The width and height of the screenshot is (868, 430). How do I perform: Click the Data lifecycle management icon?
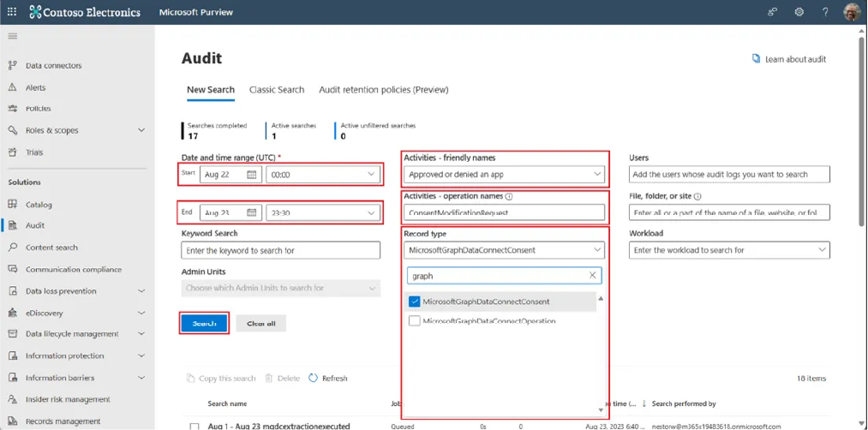pos(13,334)
